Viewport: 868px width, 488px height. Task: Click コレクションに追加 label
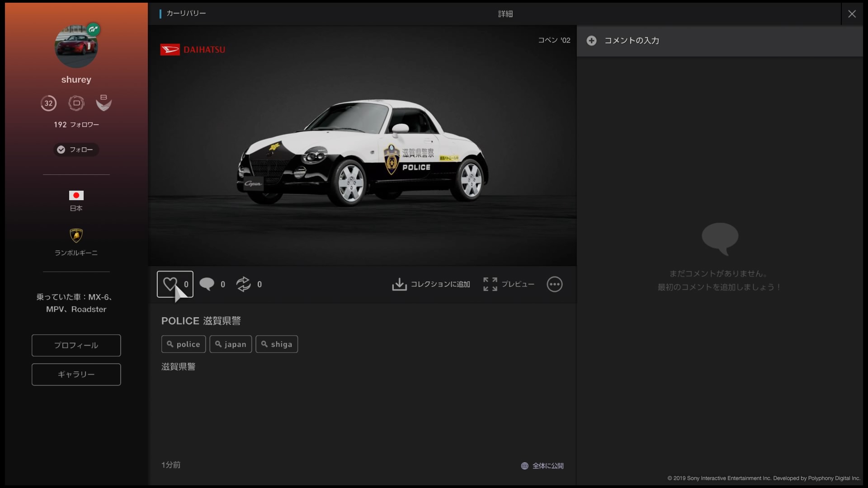pyautogui.click(x=440, y=284)
